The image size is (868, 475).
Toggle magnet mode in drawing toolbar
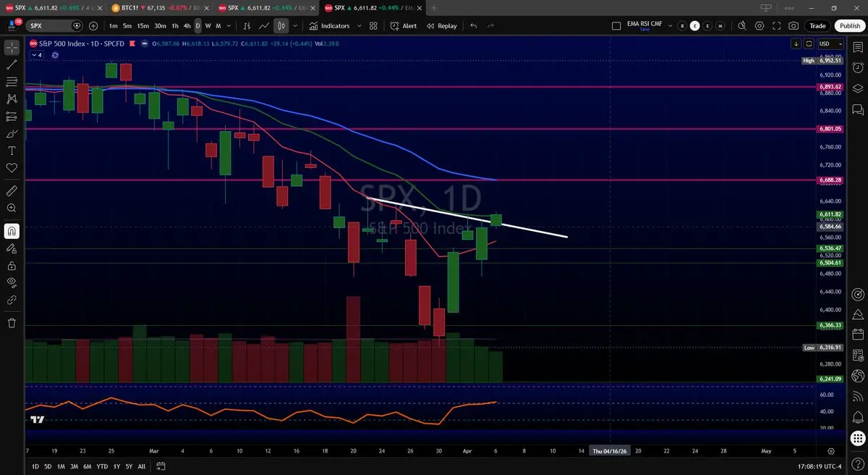click(x=12, y=232)
